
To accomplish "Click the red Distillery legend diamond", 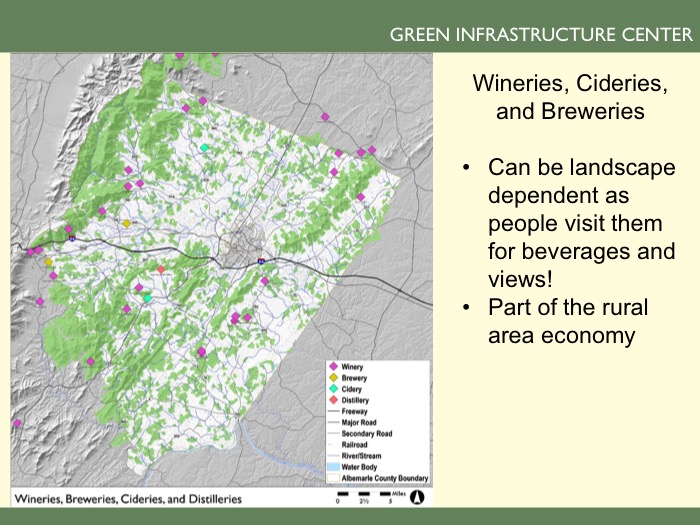I will point(332,400).
